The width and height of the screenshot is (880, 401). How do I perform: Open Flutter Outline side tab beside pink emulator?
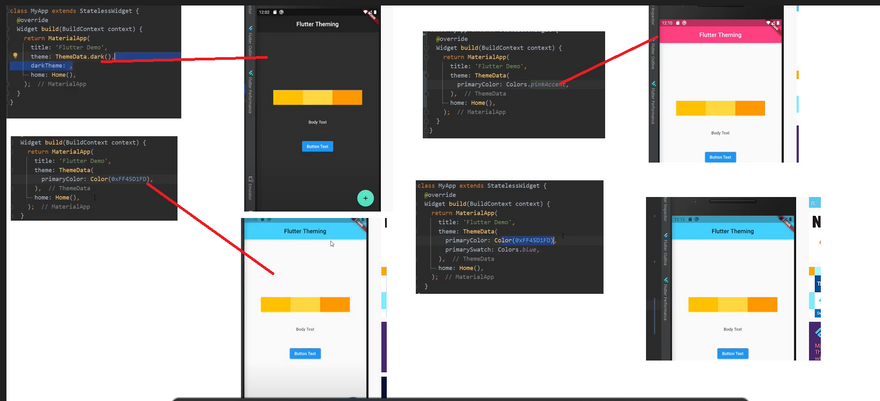(654, 60)
